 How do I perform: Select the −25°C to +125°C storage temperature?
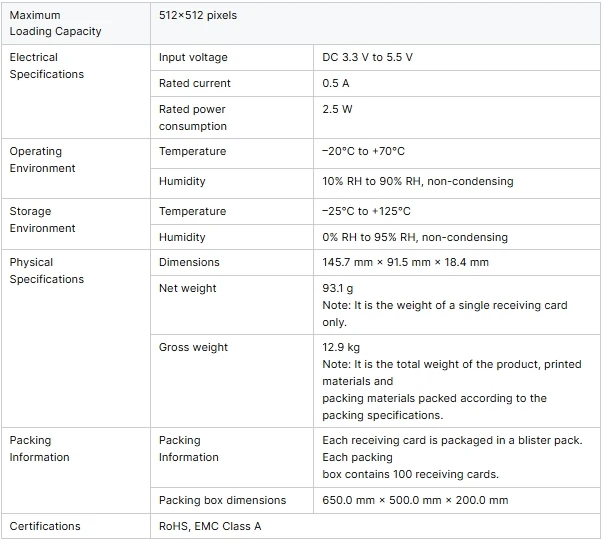tap(366, 211)
